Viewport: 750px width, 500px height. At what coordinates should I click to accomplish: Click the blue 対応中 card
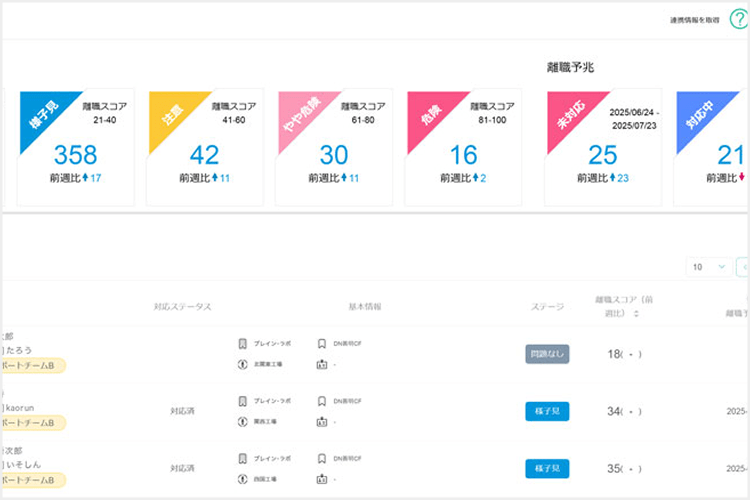(713, 147)
